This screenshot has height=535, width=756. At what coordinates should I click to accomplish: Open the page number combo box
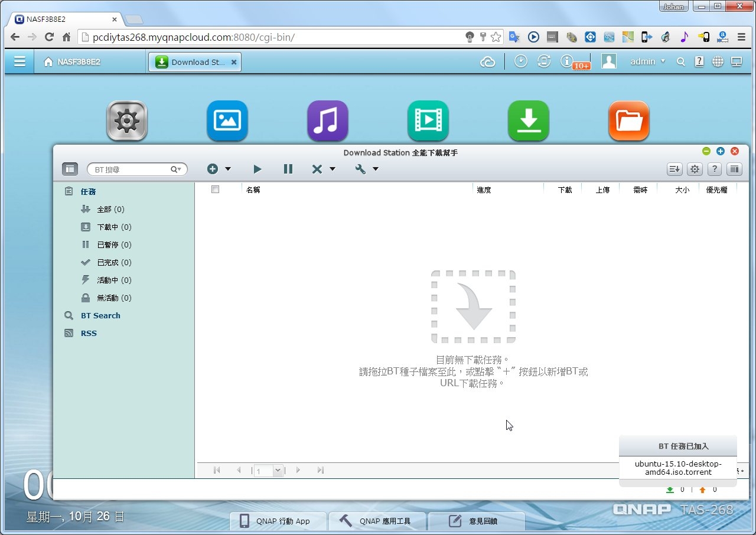[269, 471]
